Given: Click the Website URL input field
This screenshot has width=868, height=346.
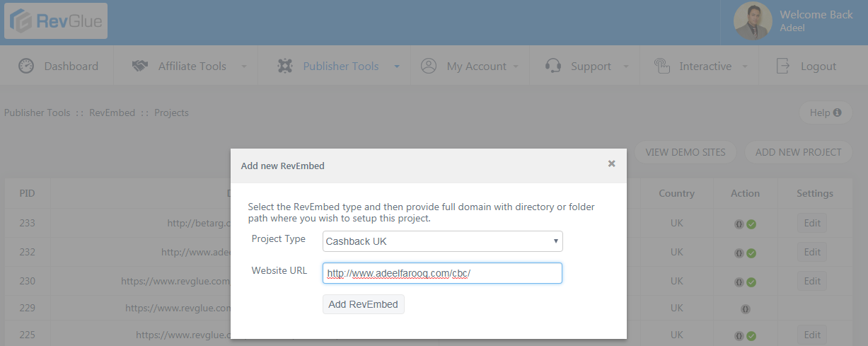Looking at the screenshot, I should (442, 273).
